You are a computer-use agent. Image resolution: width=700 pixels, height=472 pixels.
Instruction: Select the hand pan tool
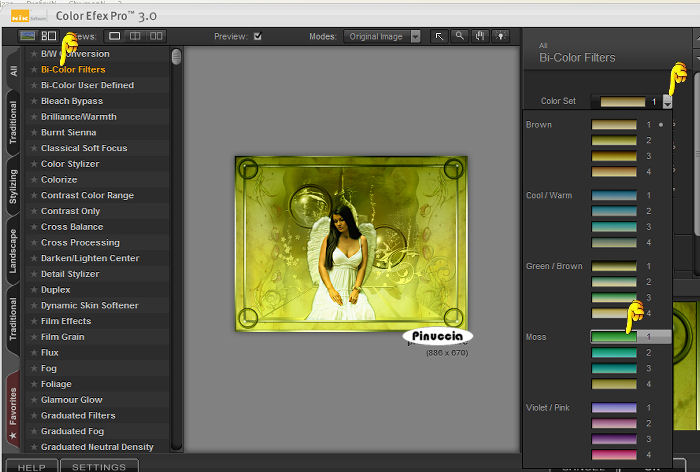[x=479, y=36]
